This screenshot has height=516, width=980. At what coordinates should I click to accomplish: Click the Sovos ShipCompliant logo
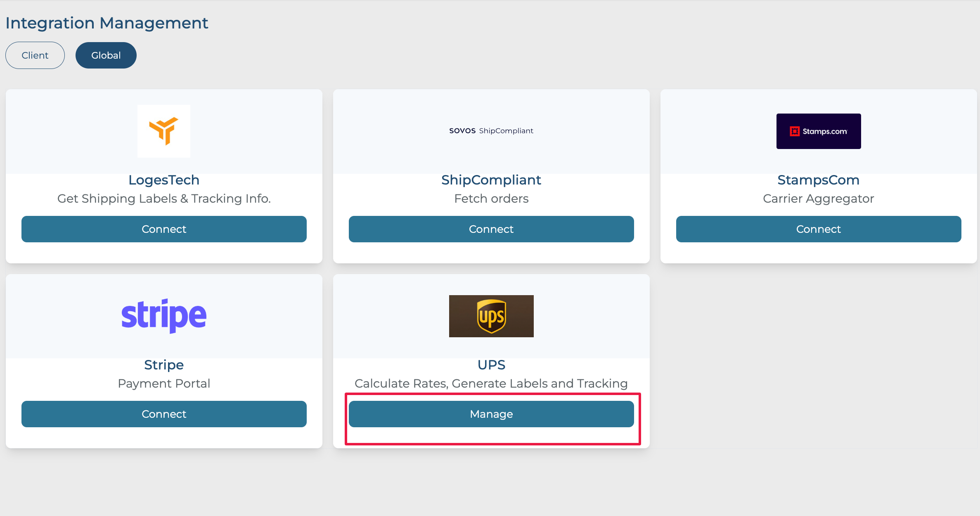(x=491, y=131)
